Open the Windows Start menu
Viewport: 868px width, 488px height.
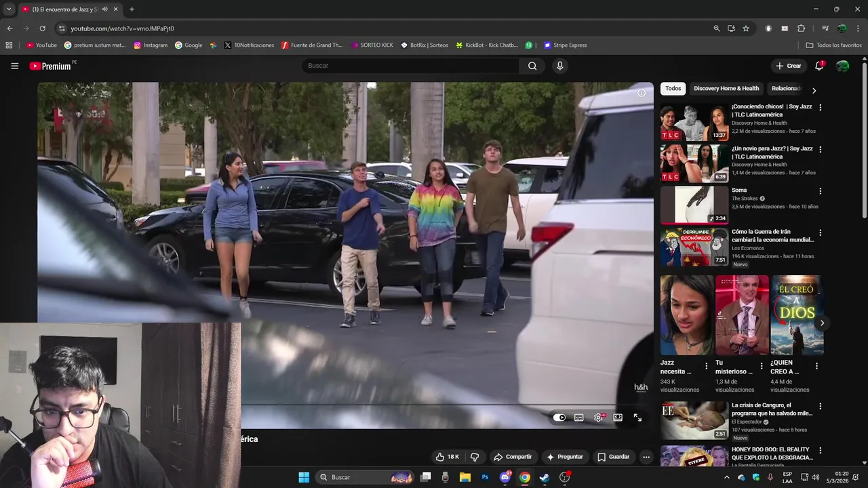[x=304, y=477]
